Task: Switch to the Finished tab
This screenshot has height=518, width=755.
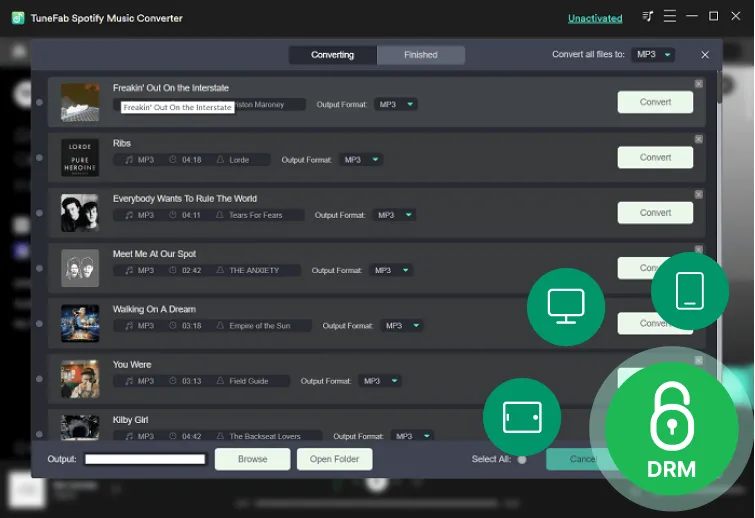Action: click(421, 55)
